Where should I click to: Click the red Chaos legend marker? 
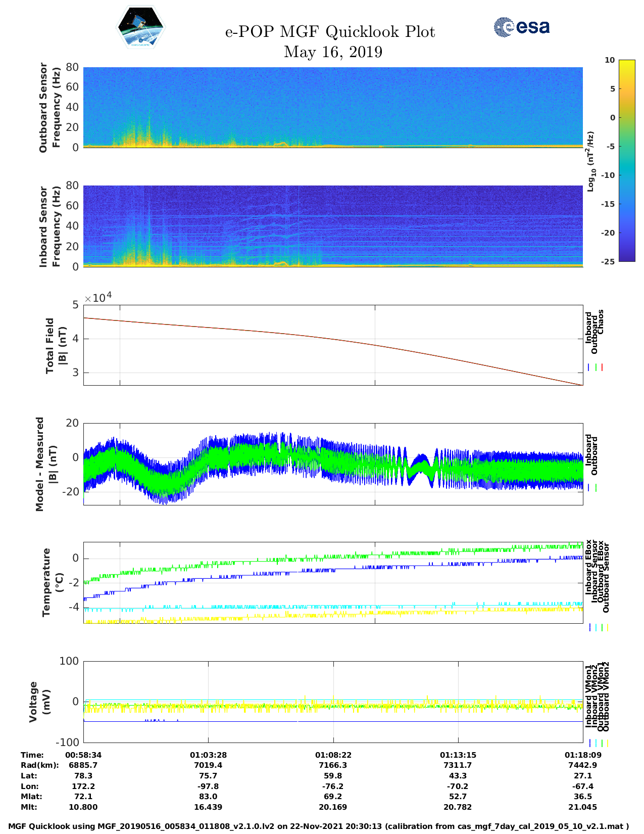coord(602,367)
